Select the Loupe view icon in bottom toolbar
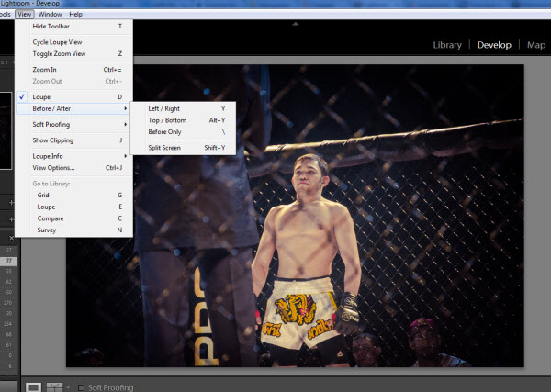The width and height of the screenshot is (551, 392). (x=33, y=386)
